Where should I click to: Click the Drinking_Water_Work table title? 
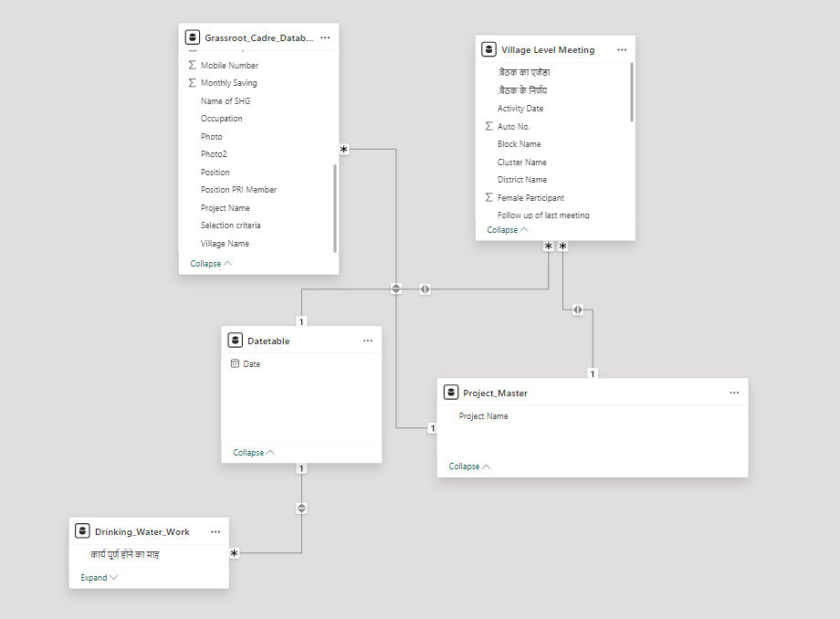[x=142, y=531]
